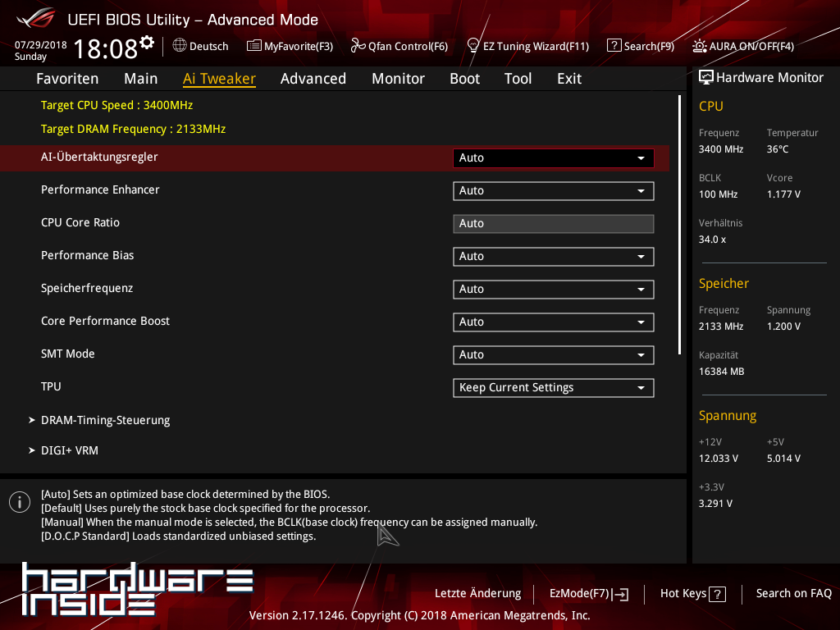The image size is (840, 630).
Task: Open the Core Performance Boost dropdown
Action: (x=554, y=322)
